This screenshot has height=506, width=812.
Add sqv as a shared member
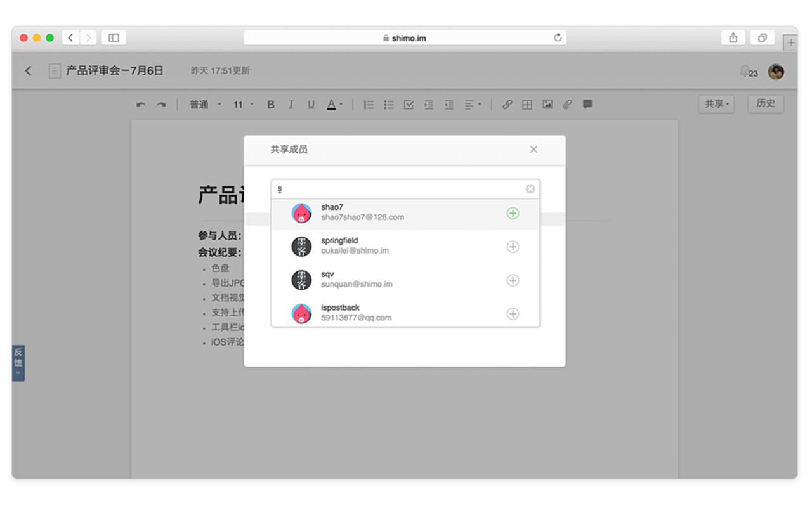(x=513, y=280)
